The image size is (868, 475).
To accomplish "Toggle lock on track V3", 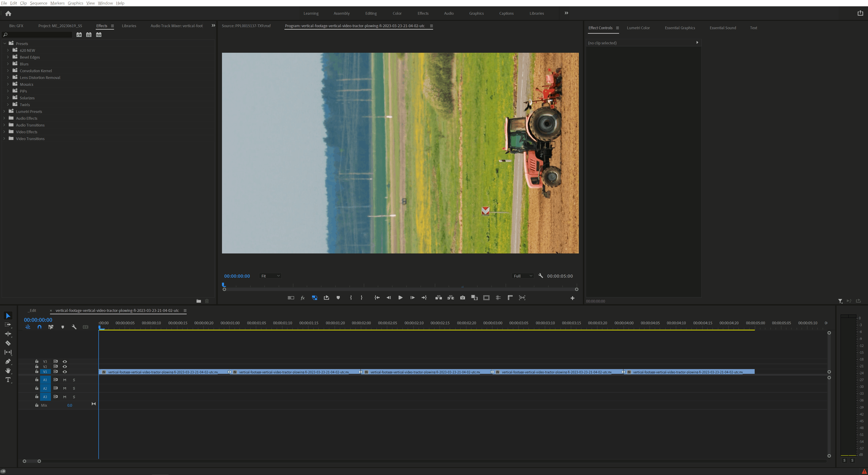I will click(x=37, y=361).
